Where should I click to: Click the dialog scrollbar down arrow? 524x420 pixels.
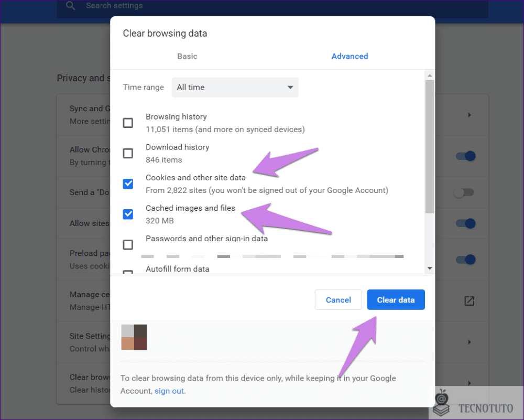pos(430,268)
